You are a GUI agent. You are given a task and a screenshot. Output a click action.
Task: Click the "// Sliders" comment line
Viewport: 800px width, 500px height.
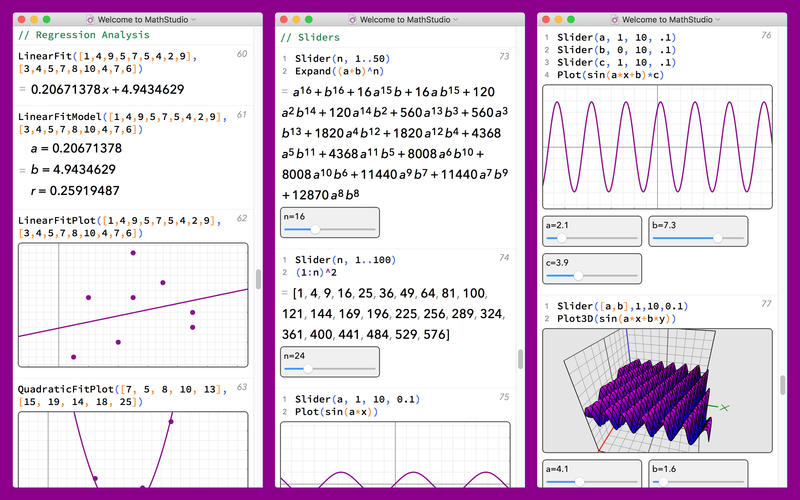[310, 38]
